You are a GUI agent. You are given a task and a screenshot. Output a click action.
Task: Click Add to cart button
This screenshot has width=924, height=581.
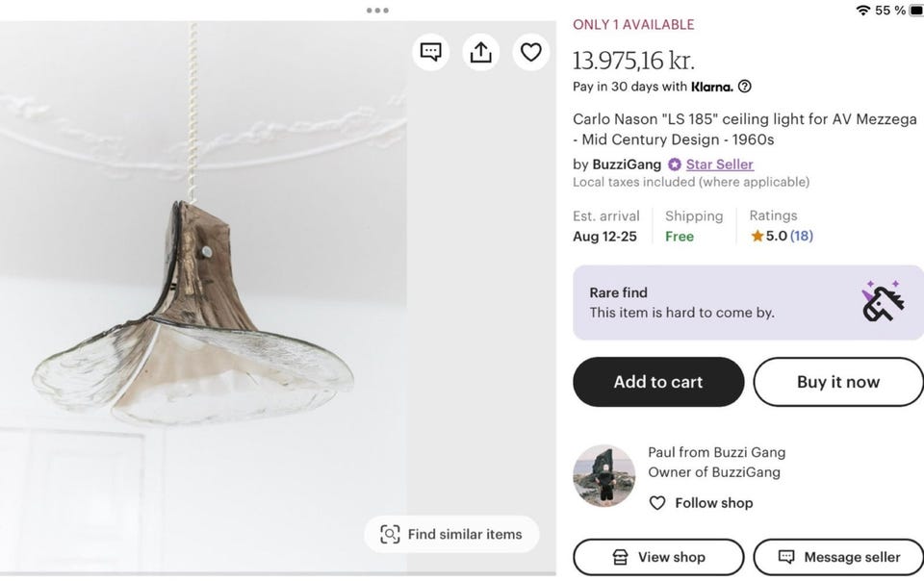pyautogui.click(x=658, y=382)
